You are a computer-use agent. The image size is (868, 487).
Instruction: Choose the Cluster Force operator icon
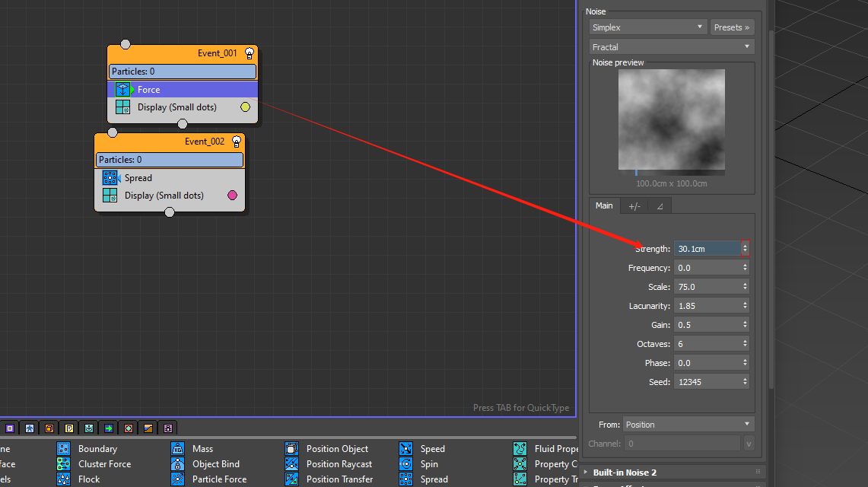(x=64, y=464)
